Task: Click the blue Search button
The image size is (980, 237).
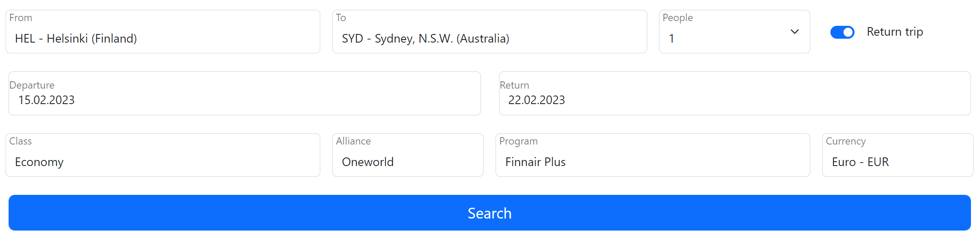Action: [x=490, y=213]
